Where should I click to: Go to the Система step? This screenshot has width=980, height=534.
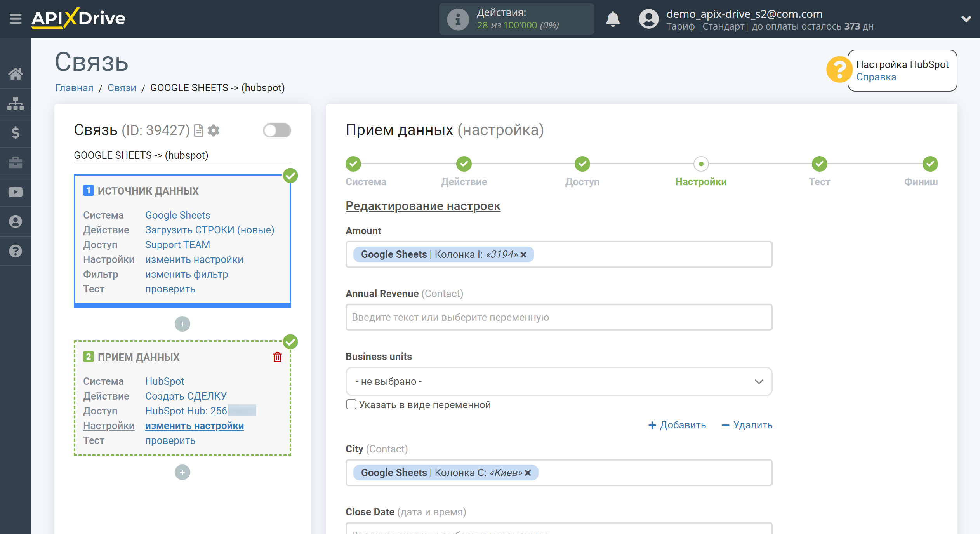tap(353, 164)
